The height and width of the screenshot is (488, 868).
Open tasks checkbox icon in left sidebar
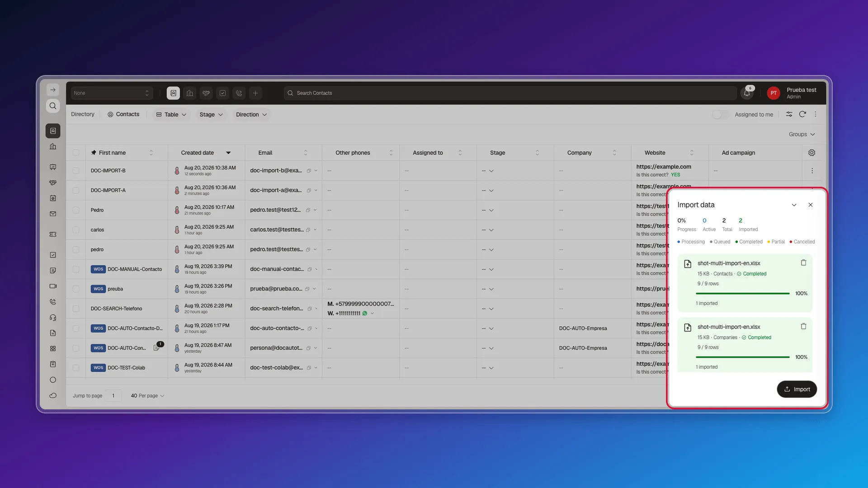click(x=53, y=255)
